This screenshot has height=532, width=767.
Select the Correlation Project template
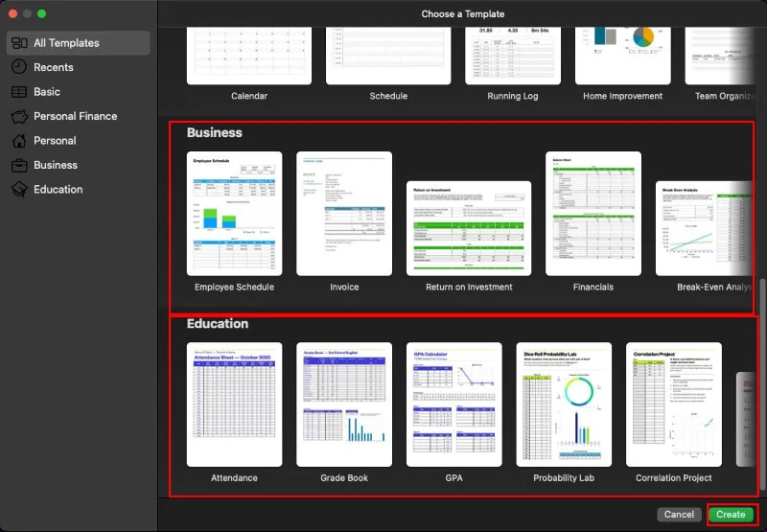click(x=674, y=404)
